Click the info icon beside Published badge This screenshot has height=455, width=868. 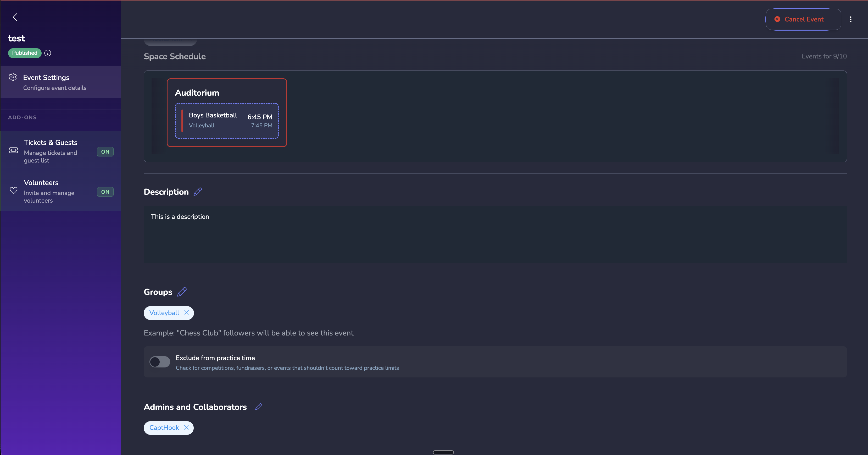point(47,53)
